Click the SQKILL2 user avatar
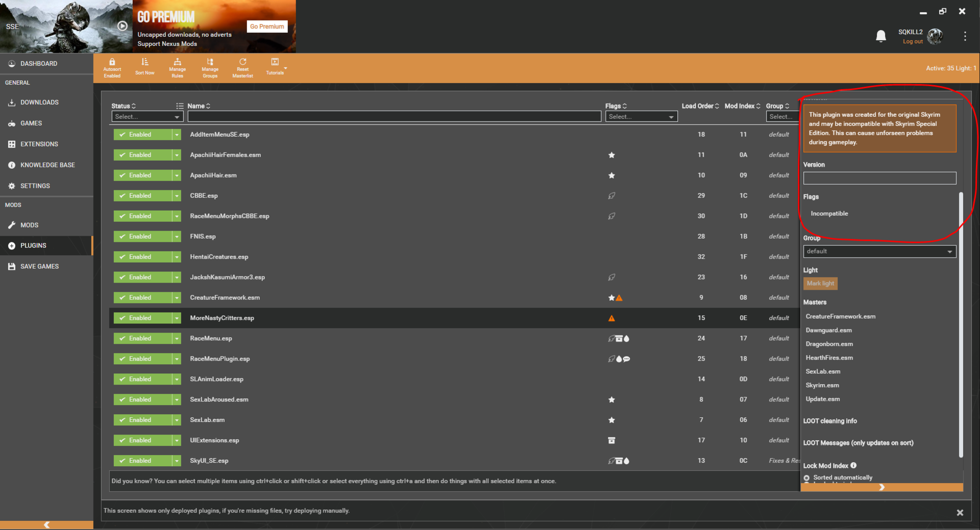Viewport: 980px width, 530px height. click(935, 36)
